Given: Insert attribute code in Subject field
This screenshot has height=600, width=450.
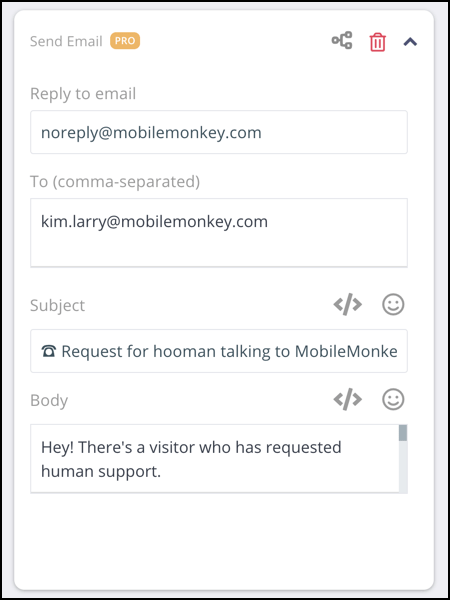Looking at the screenshot, I should 347,305.
